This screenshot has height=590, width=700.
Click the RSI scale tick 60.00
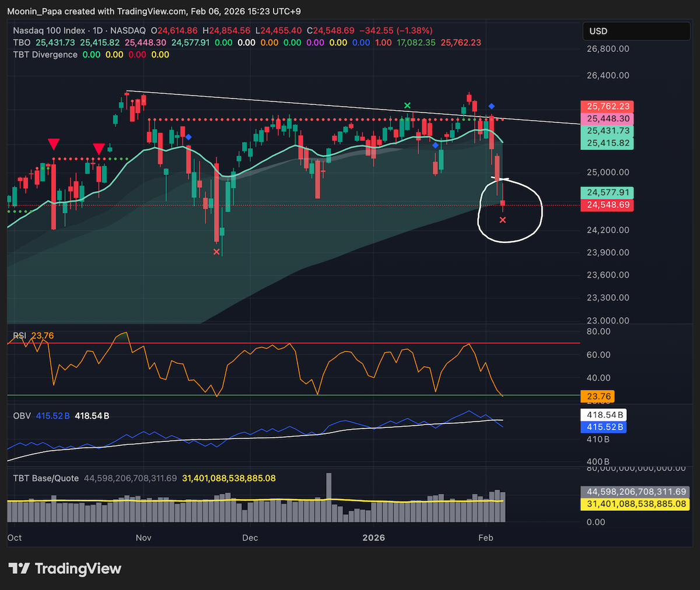point(598,355)
